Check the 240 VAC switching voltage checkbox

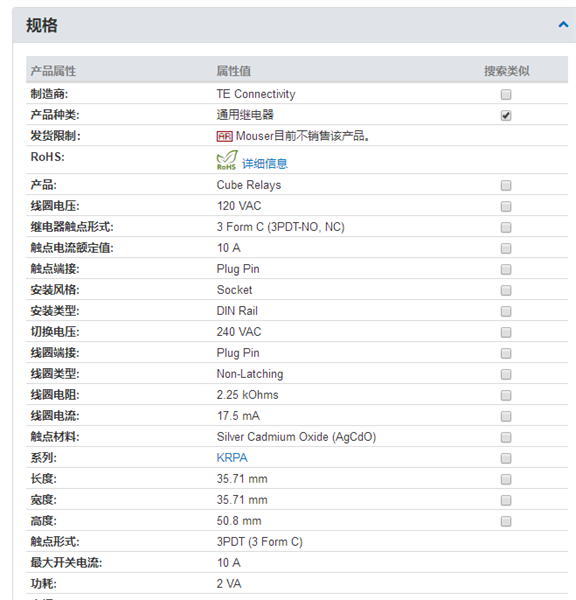506,333
